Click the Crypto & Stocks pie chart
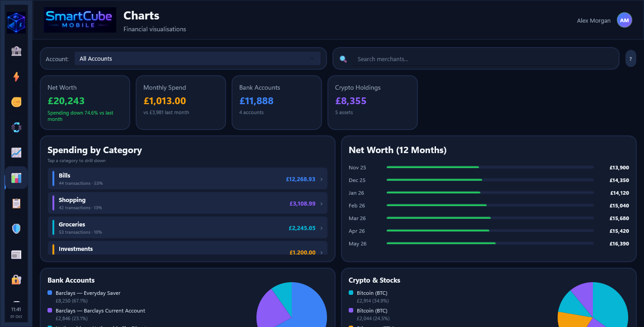This screenshot has width=644, height=327. click(593, 304)
